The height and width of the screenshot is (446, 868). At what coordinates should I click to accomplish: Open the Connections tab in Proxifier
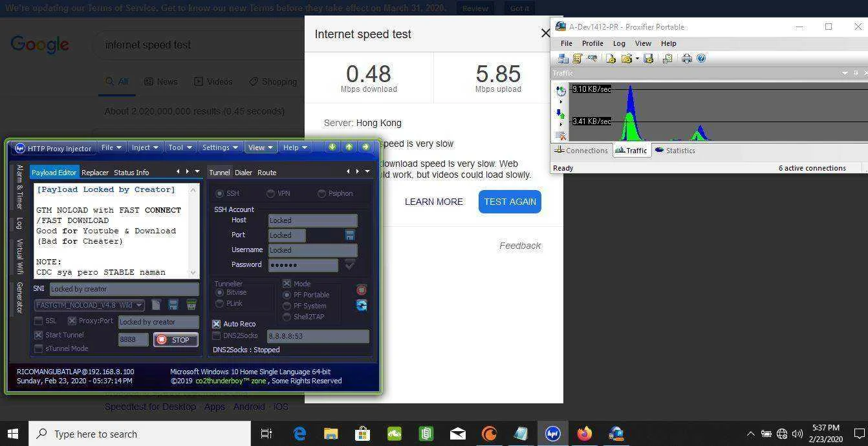coord(581,150)
